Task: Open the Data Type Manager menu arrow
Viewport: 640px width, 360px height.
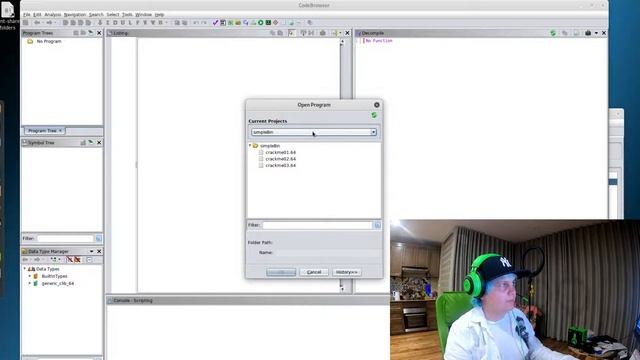Action: point(91,251)
